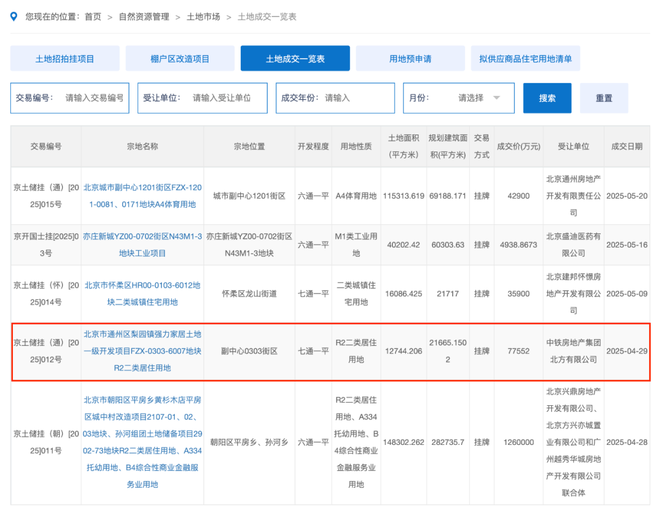Select the 土地成交一览表 tab
Screen dimensions: 660x514
295,59
